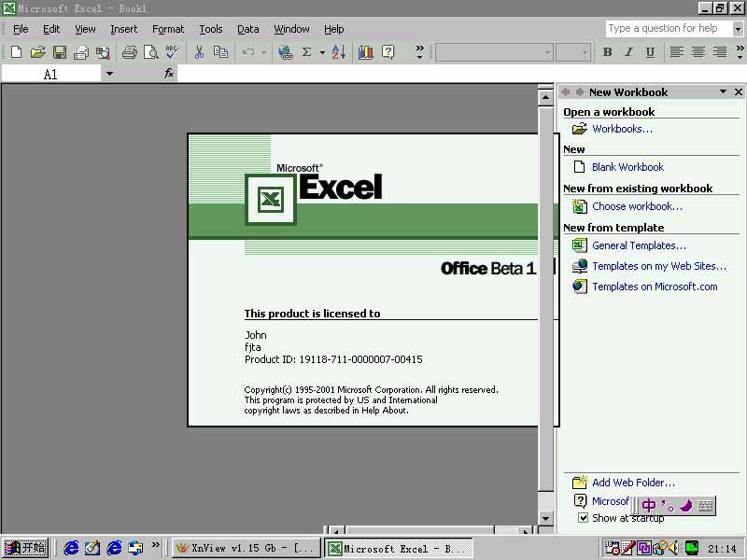The width and height of the screenshot is (747, 560).
Task: Click the 'Type a question for help' box
Action: click(x=669, y=29)
